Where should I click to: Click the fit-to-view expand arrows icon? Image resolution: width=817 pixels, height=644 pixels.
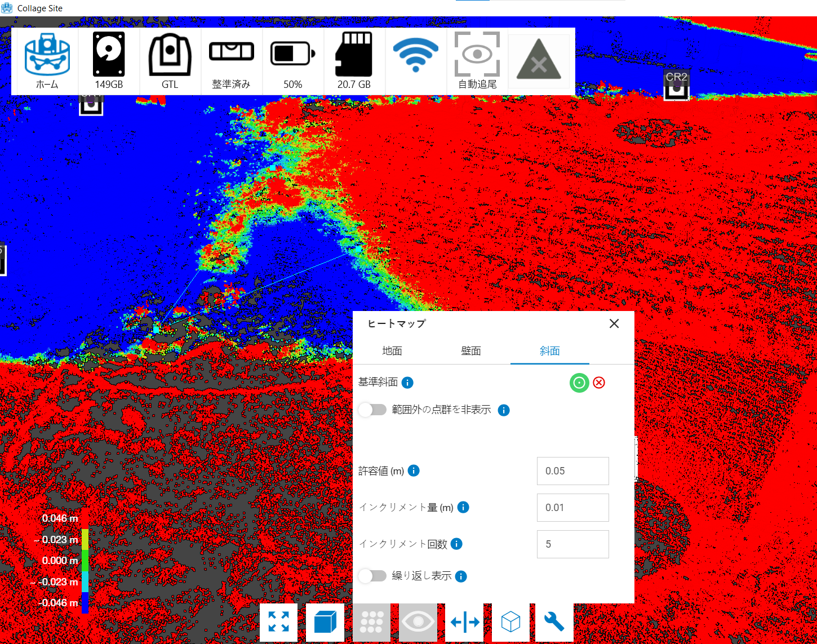(278, 622)
